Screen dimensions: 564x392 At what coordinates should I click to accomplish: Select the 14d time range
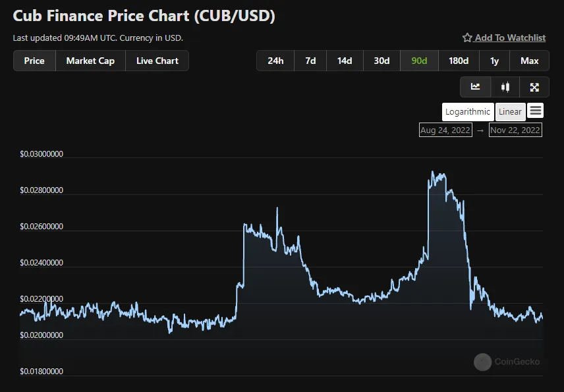pyautogui.click(x=345, y=61)
